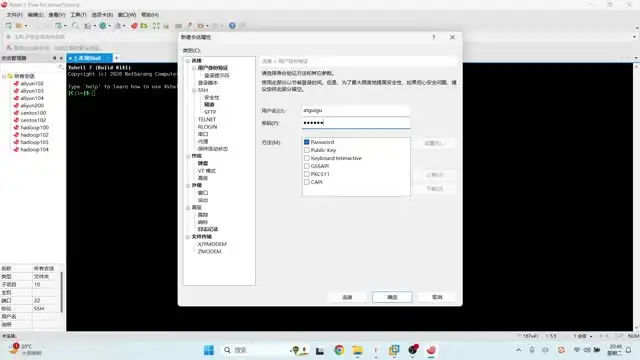Viewport: 640px width, 360px height.
Task: Click the aliyun102 session icon
Action: tap(16, 83)
